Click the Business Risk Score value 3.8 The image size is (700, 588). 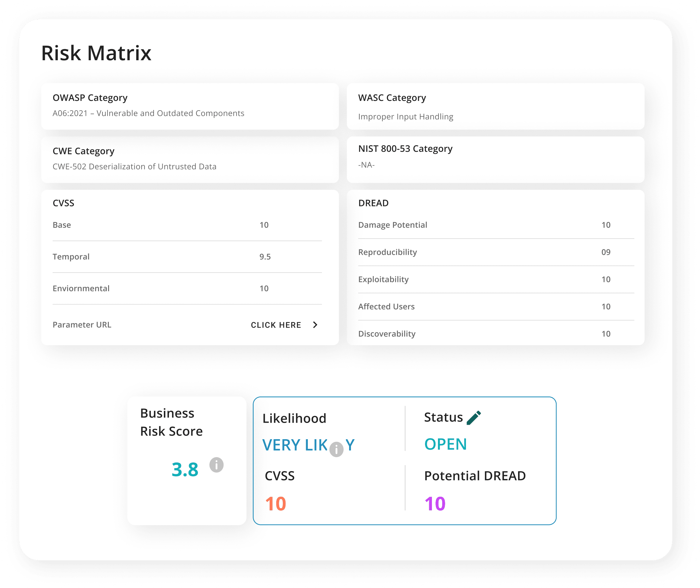pos(185,470)
